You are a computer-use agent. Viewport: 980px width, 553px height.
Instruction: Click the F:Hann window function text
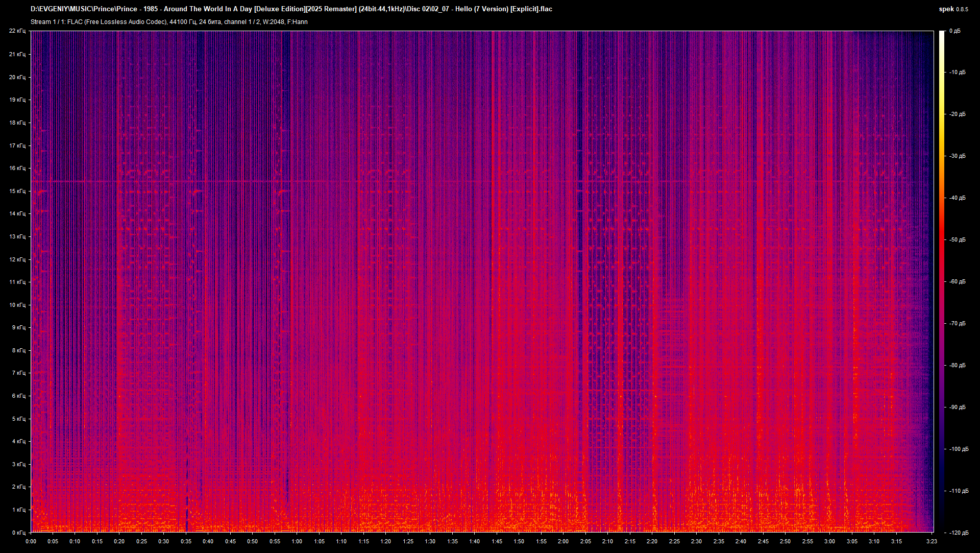pyautogui.click(x=298, y=21)
